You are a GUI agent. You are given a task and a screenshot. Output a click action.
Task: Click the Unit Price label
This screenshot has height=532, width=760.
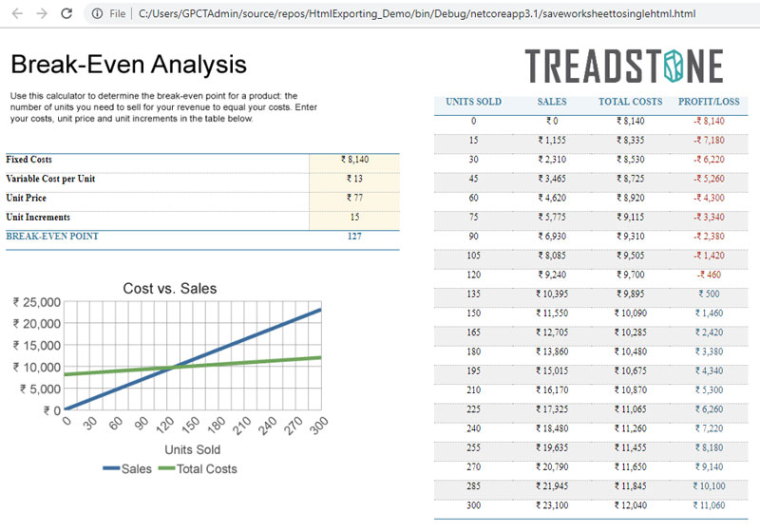pos(27,198)
